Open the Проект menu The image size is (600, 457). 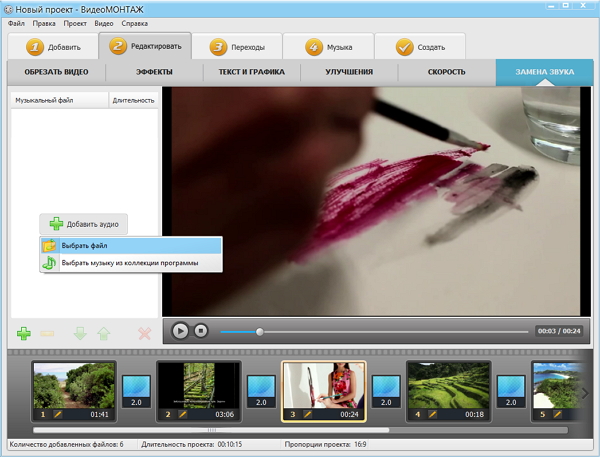point(75,23)
